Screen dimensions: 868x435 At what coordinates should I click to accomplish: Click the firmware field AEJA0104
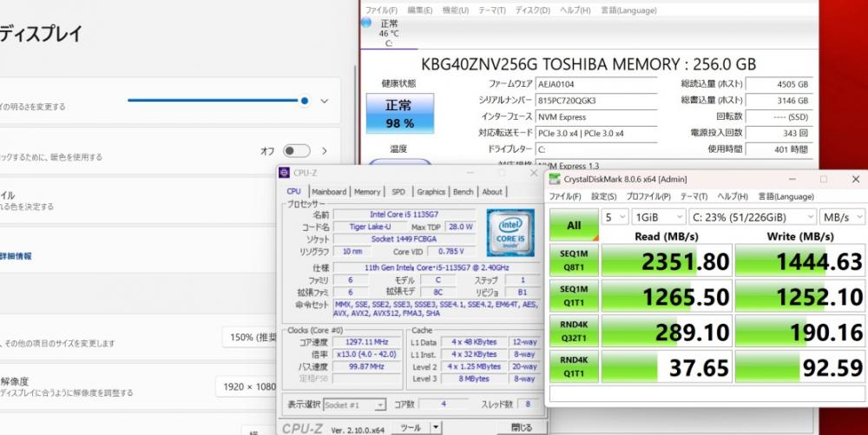(x=596, y=84)
